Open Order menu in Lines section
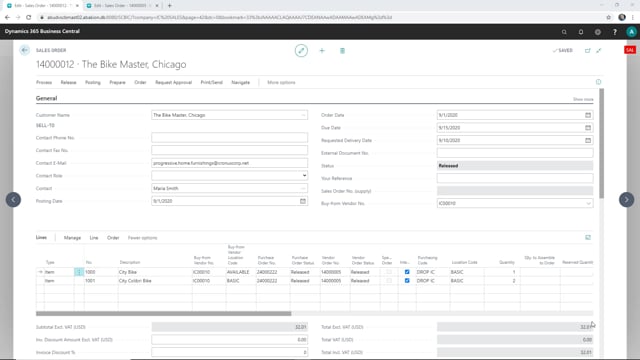The width and height of the screenshot is (640, 360). (113, 238)
